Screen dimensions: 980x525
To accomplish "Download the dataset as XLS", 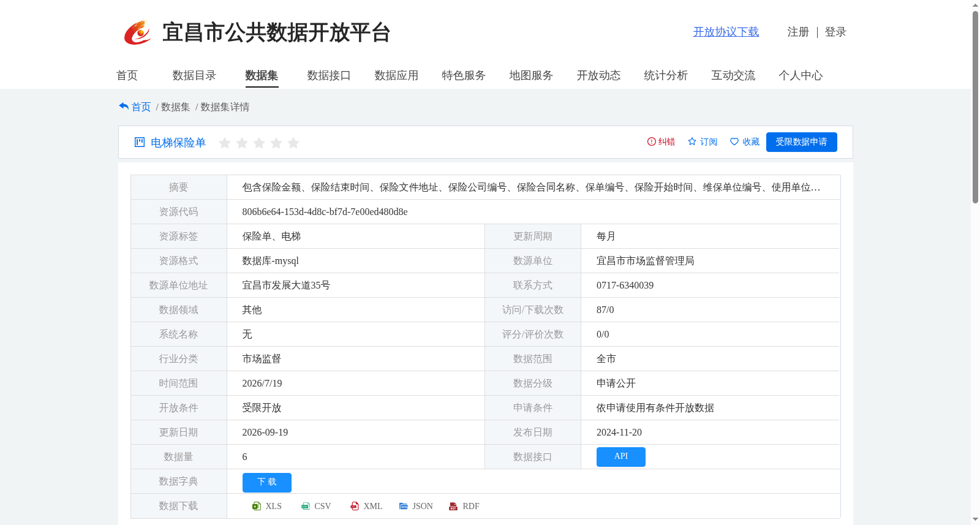I will 267,506.
